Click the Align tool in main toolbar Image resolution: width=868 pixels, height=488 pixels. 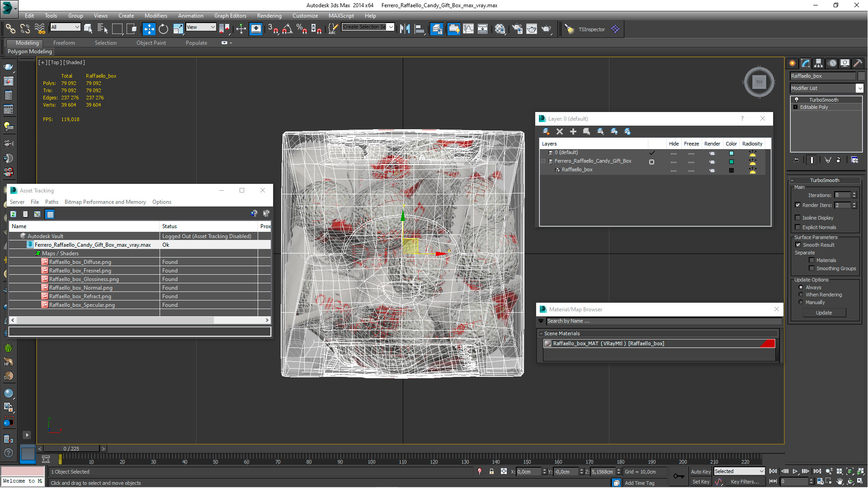(x=420, y=29)
